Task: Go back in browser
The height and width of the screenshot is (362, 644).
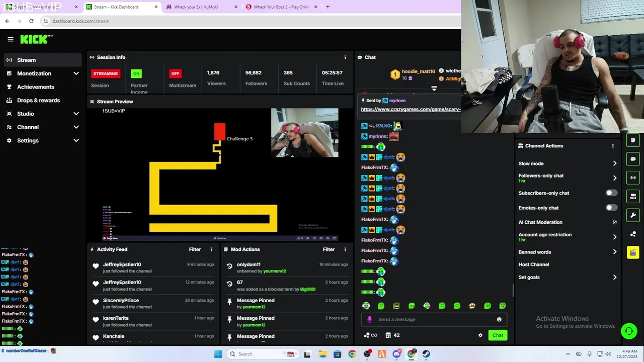Action: pyautogui.click(x=7, y=21)
